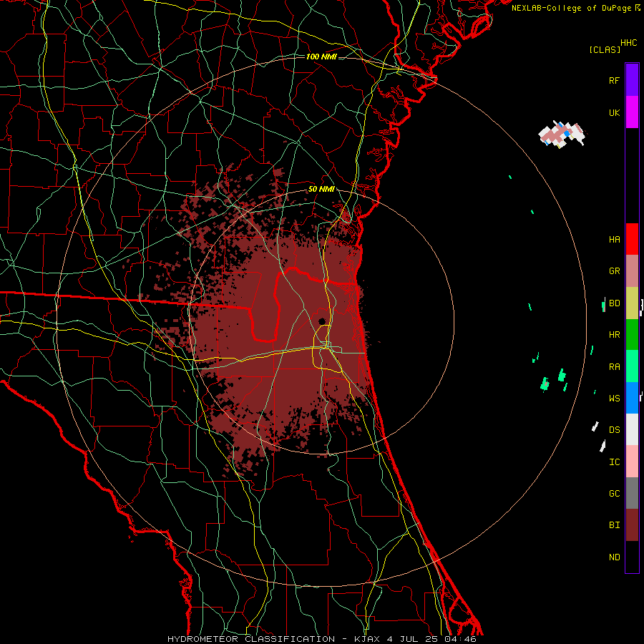644x644 pixels.
Task: Click the RA legend label
Action: (x=614, y=366)
